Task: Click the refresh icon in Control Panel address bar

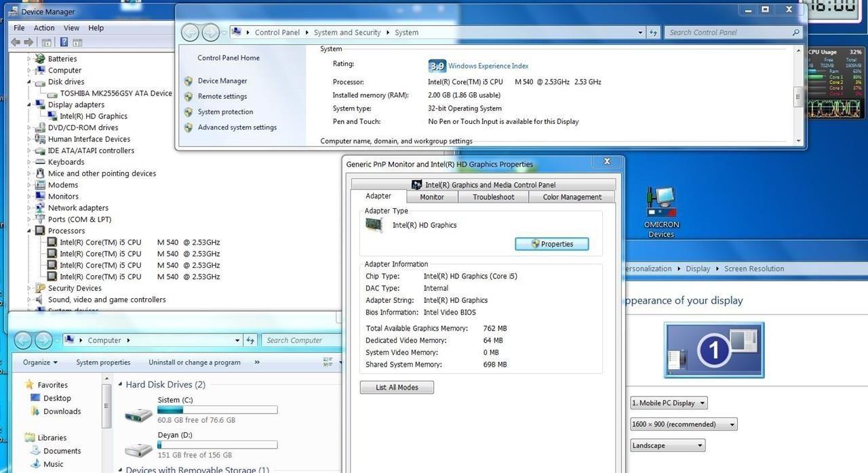Action: (654, 33)
